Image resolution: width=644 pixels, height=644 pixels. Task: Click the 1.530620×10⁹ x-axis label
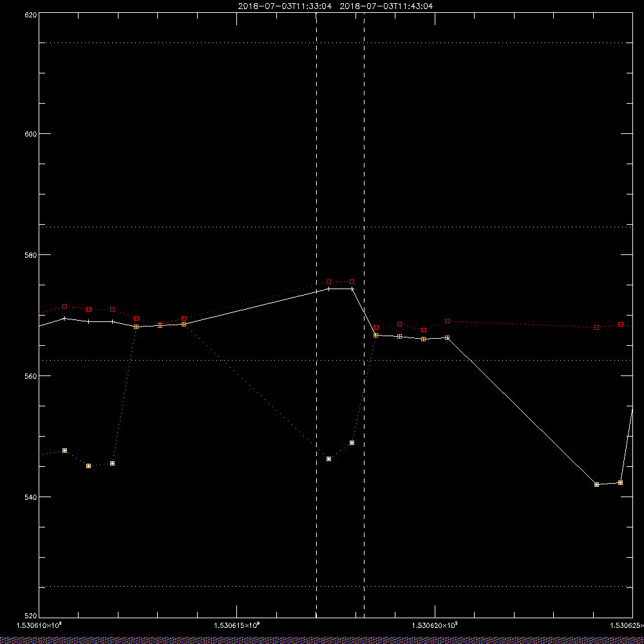tap(435, 625)
